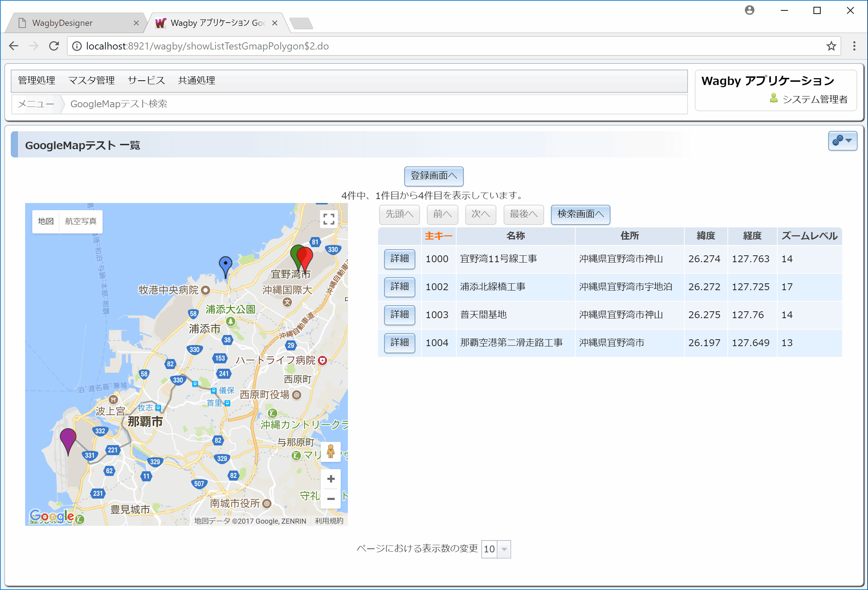
Task: Open the Chrome profile avatar icon
Action: coord(749,10)
